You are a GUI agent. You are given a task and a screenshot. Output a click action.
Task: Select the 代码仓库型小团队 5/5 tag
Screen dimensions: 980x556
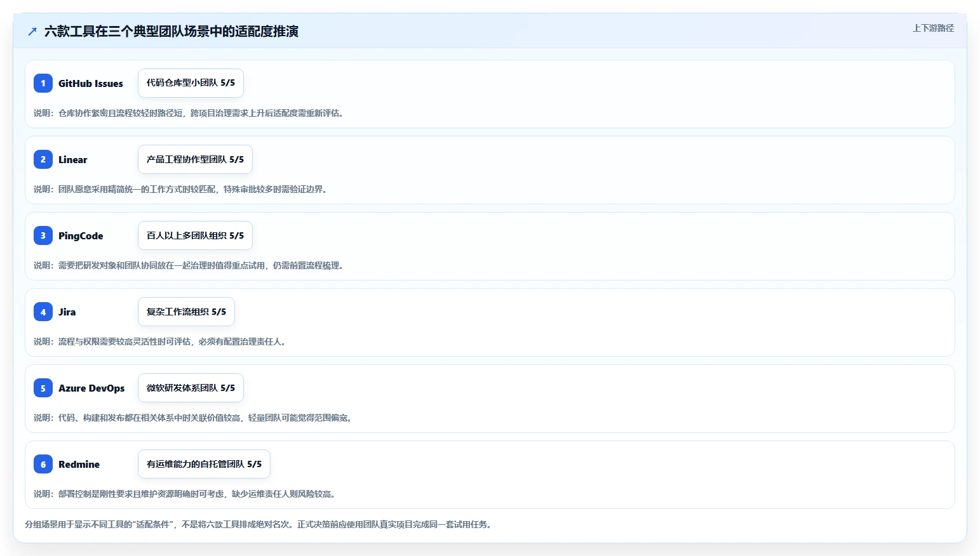(x=191, y=83)
